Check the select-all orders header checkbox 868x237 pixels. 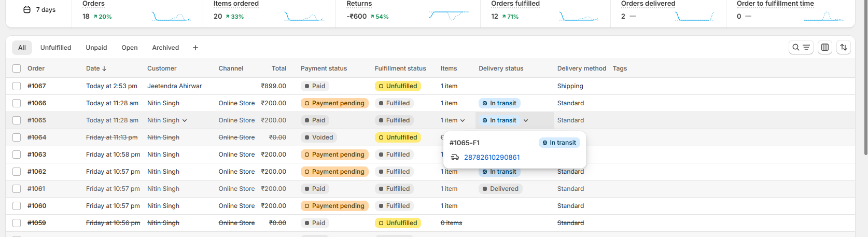(17, 68)
